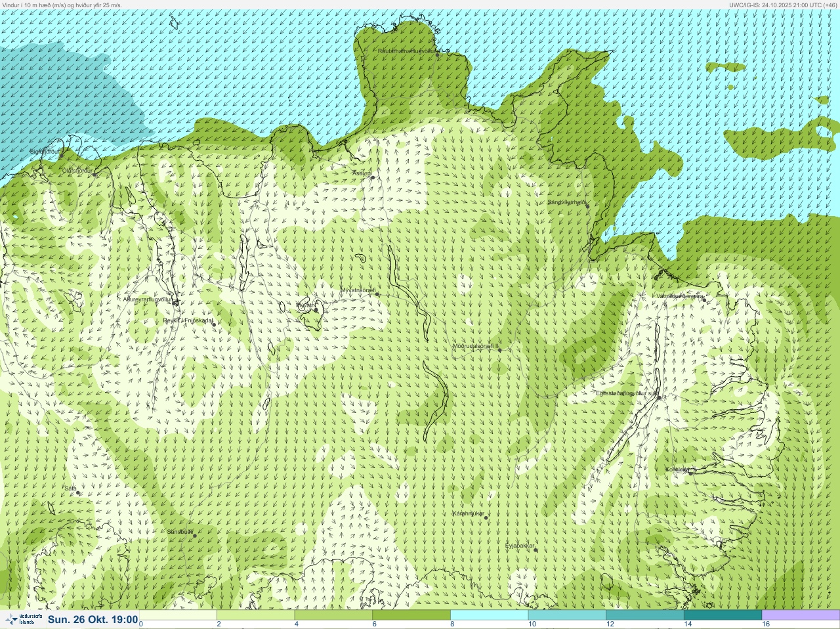Image resolution: width=840 pixels, height=629 pixels.
Task: Click the Sandbúðir station label
Action: (x=180, y=532)
